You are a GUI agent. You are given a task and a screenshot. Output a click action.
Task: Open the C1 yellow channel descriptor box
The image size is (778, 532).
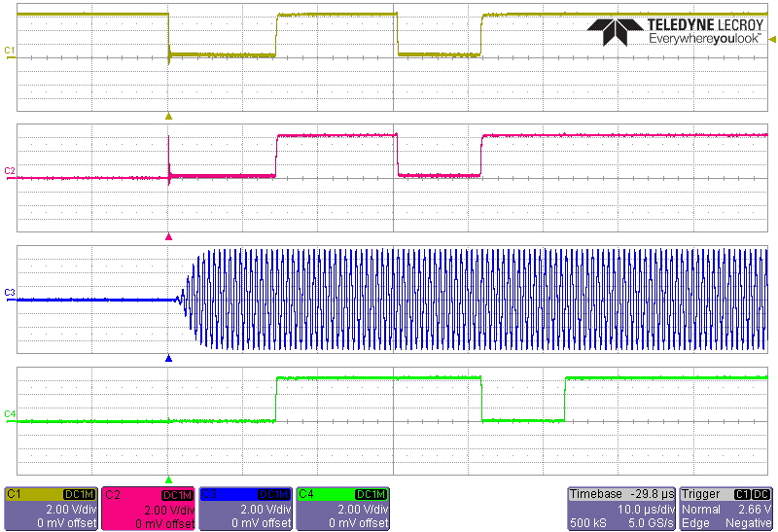(52, 509)
